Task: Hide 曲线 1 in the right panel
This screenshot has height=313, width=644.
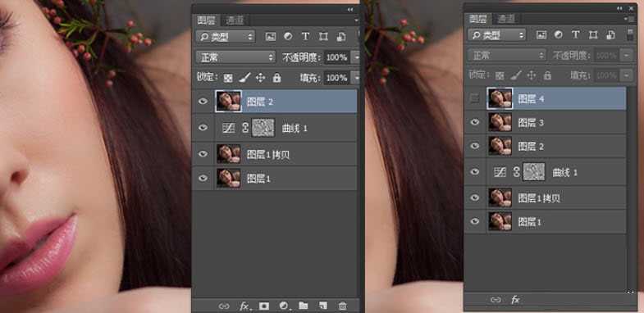Action: [475, 172]
